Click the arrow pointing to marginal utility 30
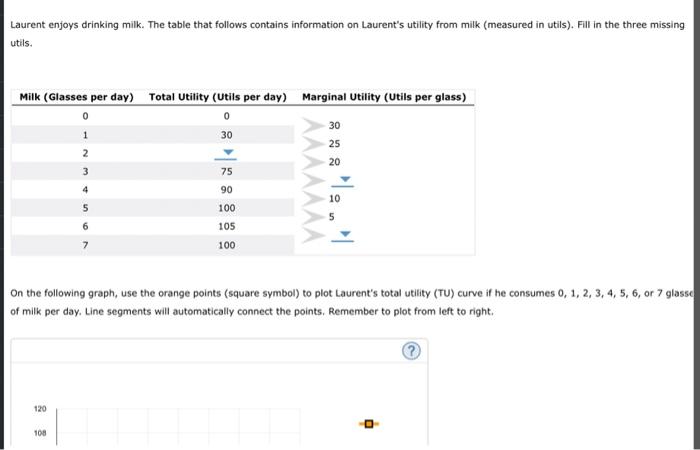700x450 pixels. click(x=313, y=125)
